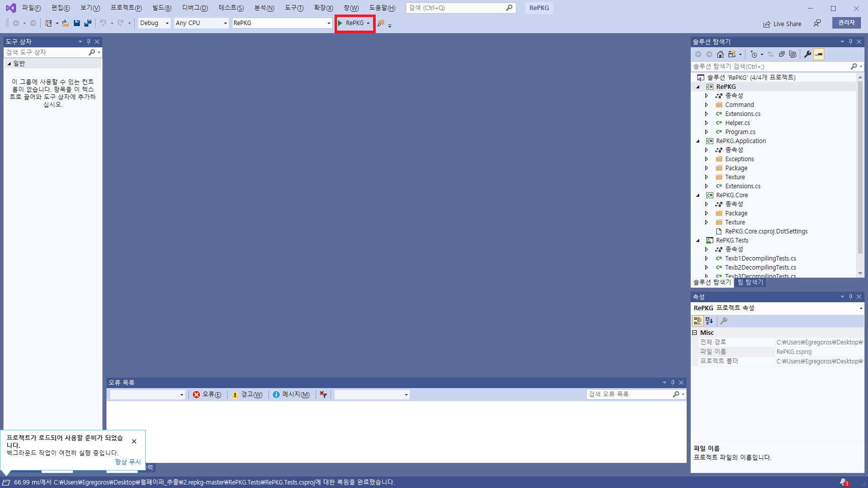The image size is (868, 488).
Task: Click the Alphabetical sort icon in Properties panel
Action: coord(709,321)
